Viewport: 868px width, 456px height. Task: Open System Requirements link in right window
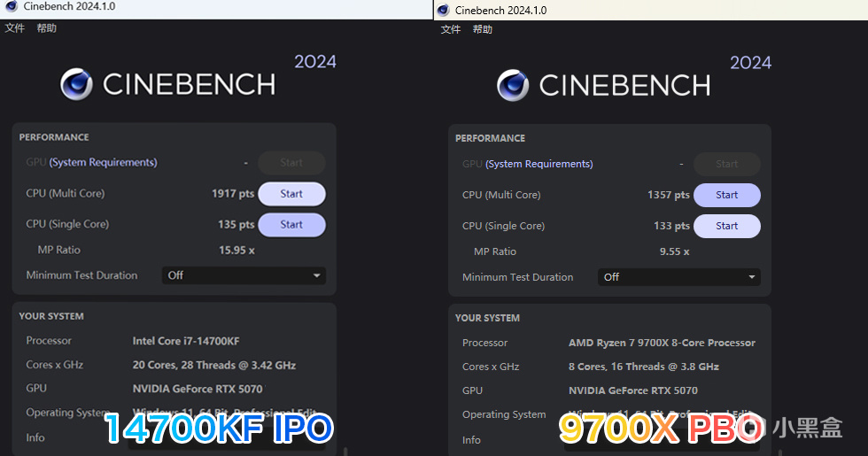coord(539,165)
